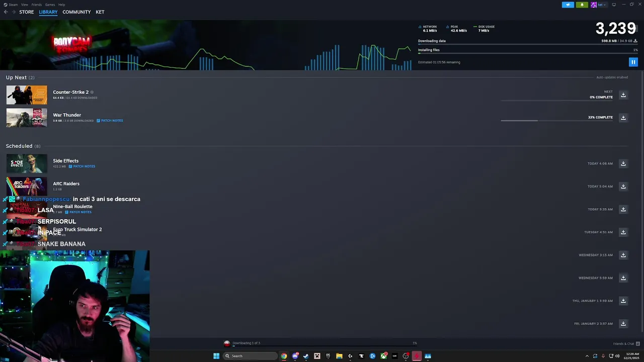The image size is (644, 362).
Task: Show hidden system tray icons chevron
Action: 587,356
